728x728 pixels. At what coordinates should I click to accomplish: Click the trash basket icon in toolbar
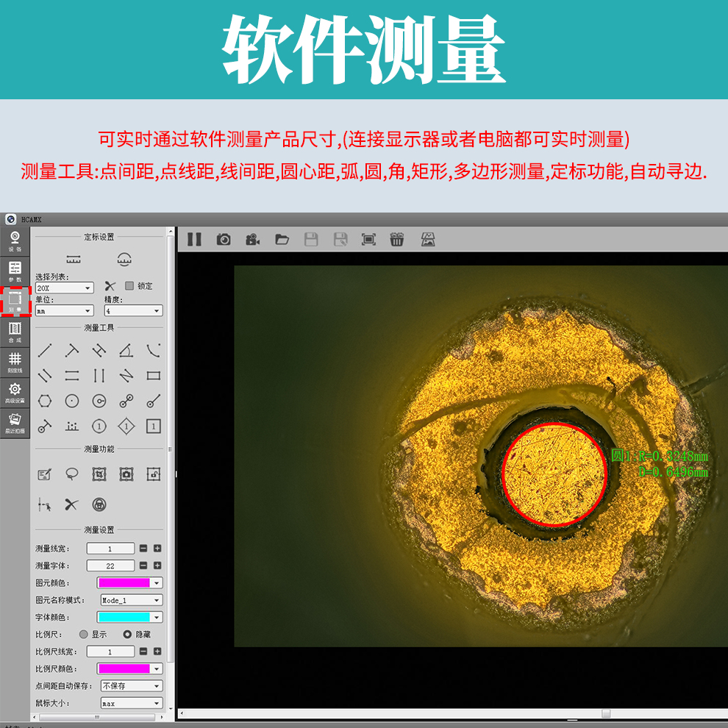397,239
